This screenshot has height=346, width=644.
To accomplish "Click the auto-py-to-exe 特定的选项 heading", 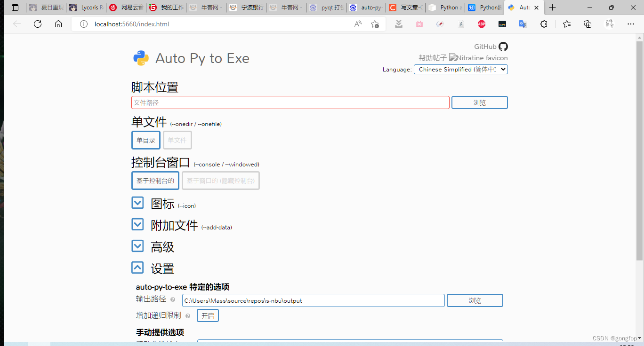I will pyautogui.click(x=183, y=287).
